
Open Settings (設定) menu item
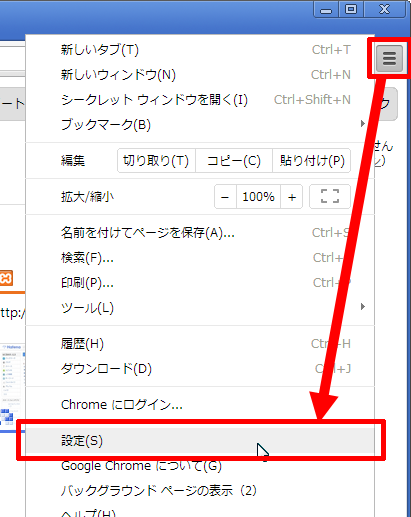click(200, 441)
